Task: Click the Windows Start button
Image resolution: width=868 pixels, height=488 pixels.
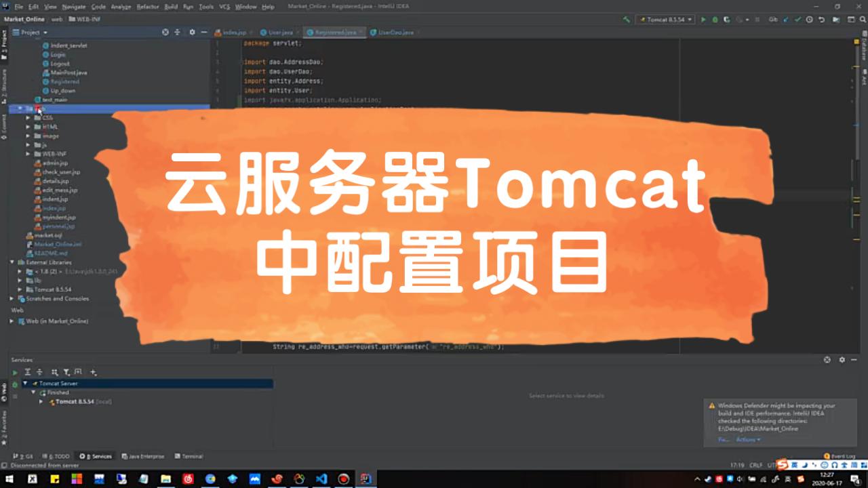Action: [x=9, y=479]
